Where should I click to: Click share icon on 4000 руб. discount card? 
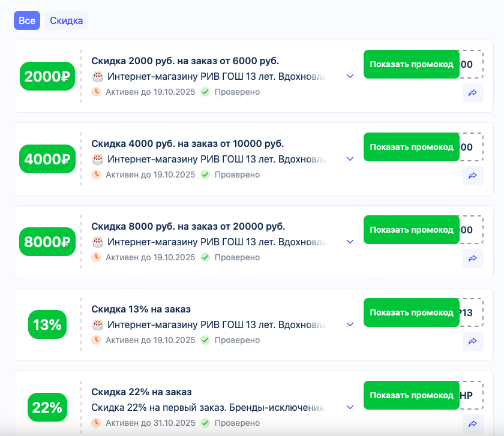[473, 176]
